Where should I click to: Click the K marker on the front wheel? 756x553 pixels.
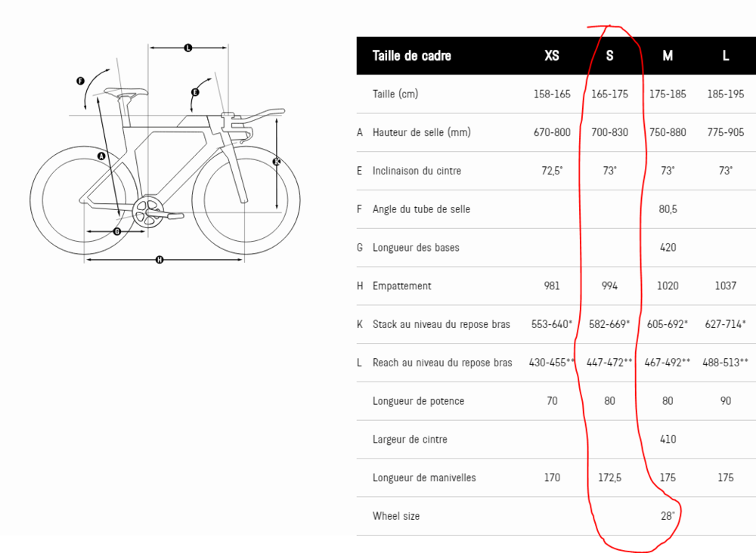pyautogui.click(x=276, y=161)
